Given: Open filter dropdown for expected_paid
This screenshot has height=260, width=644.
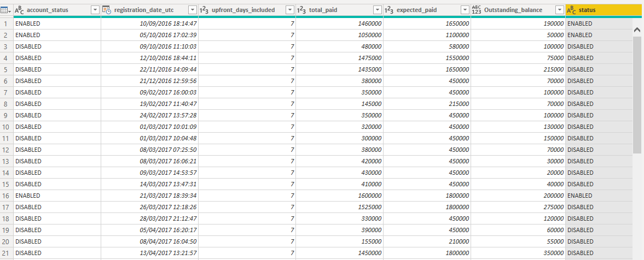Looking at the screenshot, I should (x=465, y=10).
